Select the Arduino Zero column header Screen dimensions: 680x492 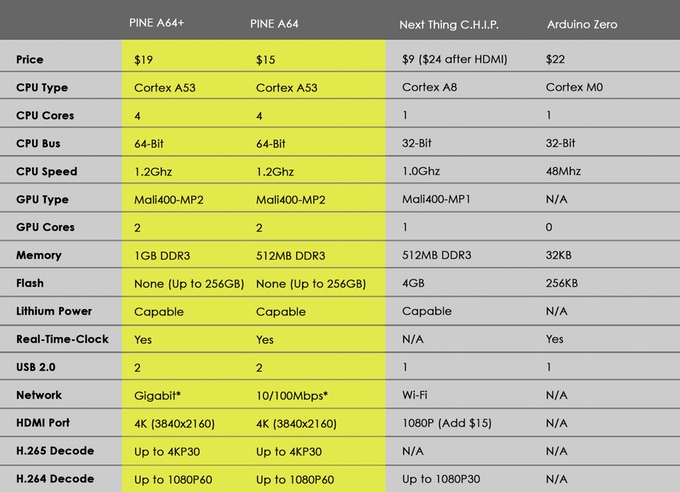(582, 21)
